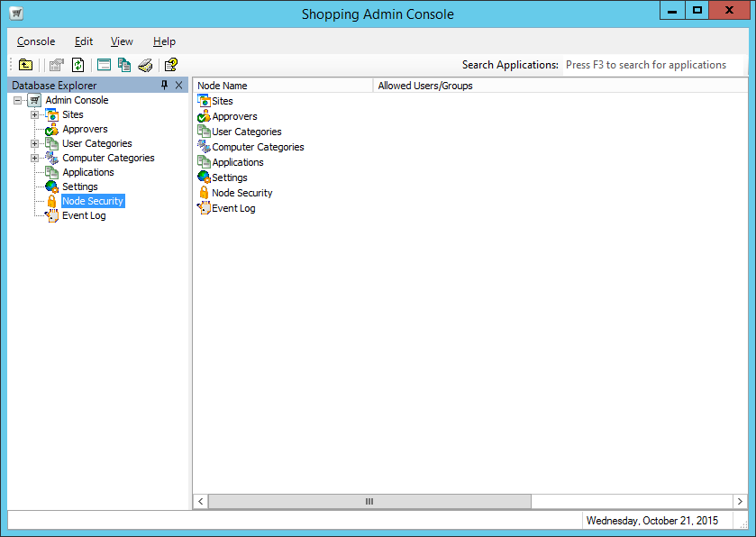Screen dimensions: 756x537
Task: Click the Copy documents toolbar icon
Action: pos(124,65)
